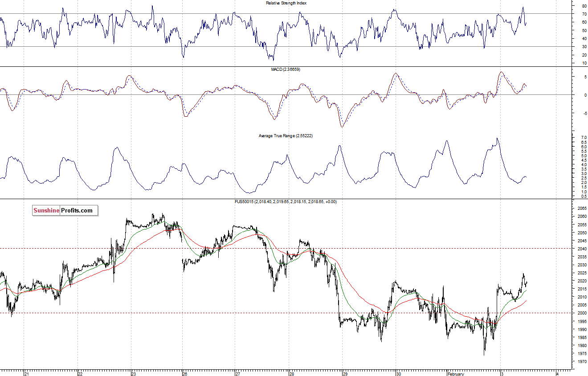Click the 7.0 label on the ATR axis
Screen dimensions: 588x376
click(584, 138)
